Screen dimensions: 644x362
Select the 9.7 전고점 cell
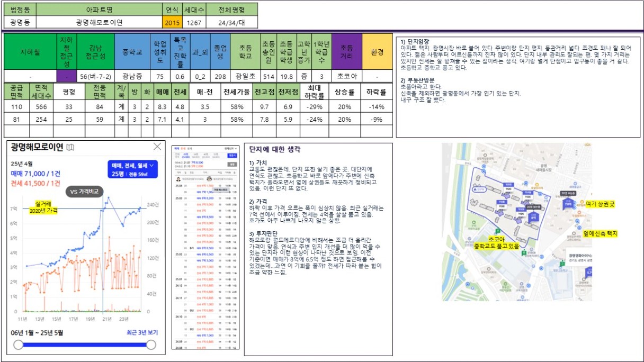pos(264,106)
